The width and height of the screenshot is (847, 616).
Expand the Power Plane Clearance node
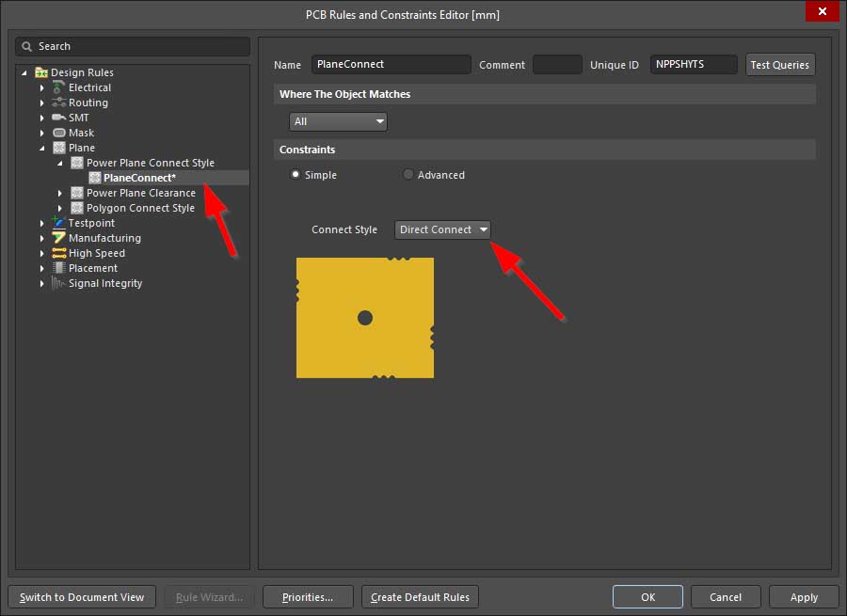60,193
